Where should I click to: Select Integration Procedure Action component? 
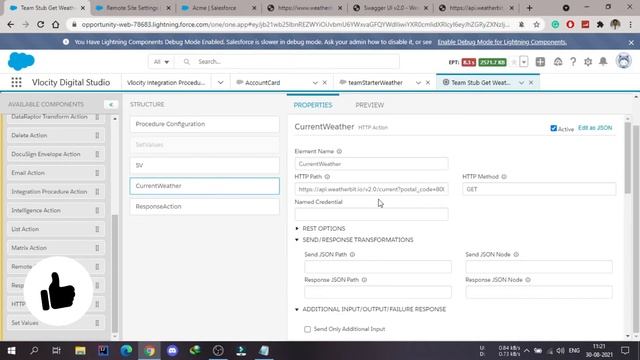pos(55,192)
